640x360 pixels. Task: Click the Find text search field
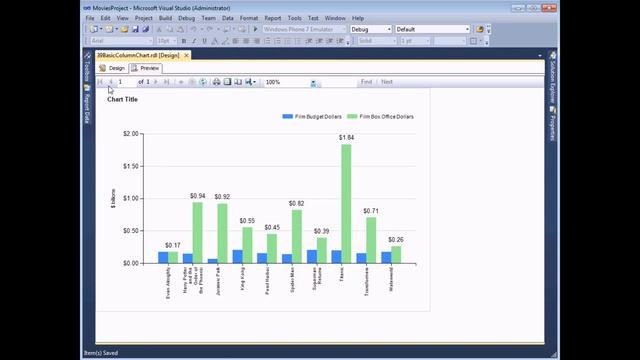click(338, 82)
